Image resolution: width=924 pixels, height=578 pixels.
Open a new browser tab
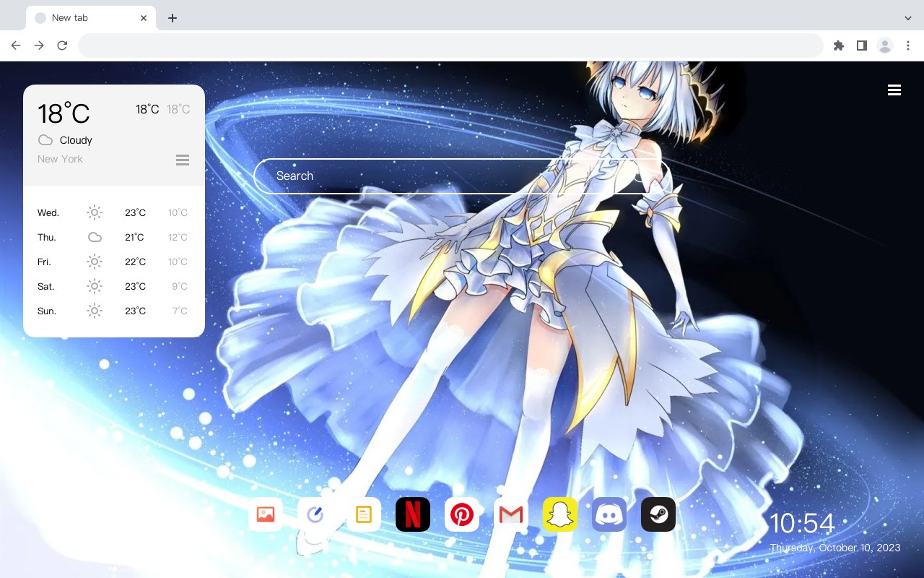point(172,18)
